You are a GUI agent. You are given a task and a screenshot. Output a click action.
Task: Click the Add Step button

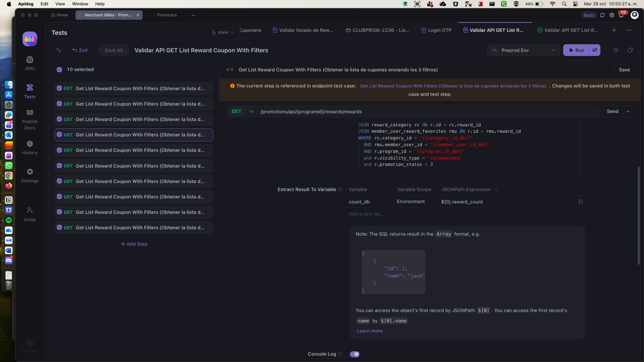134,244
